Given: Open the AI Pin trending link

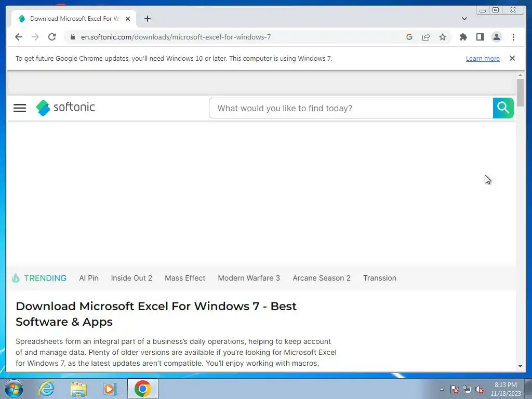Looking at the screenshot, I should pos(88,278).
